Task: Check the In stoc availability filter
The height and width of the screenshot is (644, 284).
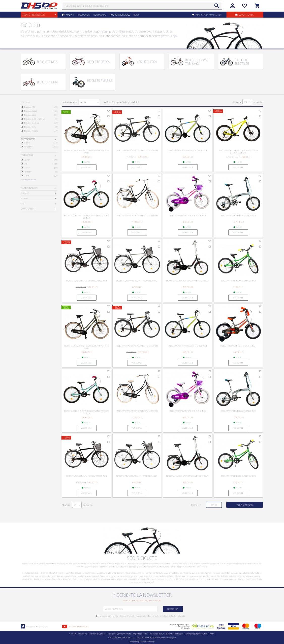Action: (x=22, y=143)
